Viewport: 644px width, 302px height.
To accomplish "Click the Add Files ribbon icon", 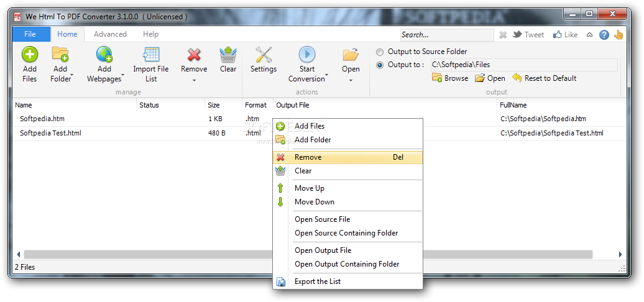I will [x=30, y=54].
